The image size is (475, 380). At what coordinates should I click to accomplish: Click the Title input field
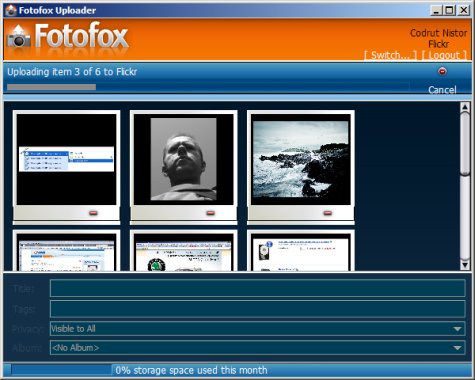(257, 288)
